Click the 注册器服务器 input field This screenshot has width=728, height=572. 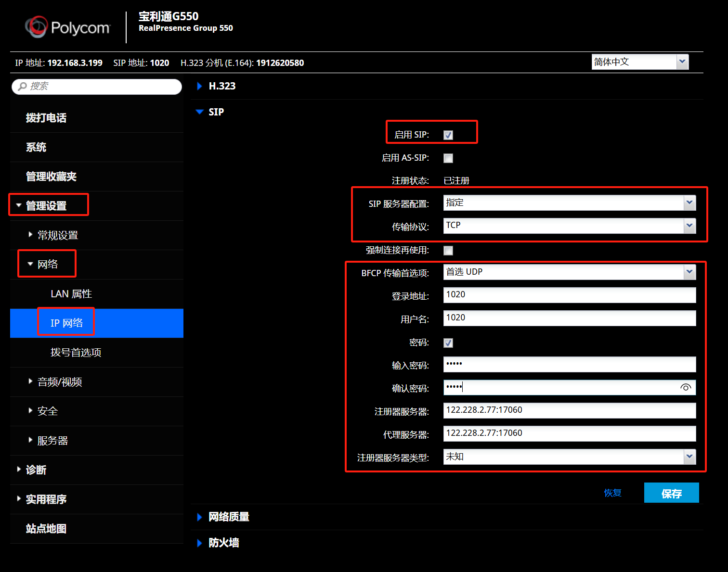coord(569,410)
